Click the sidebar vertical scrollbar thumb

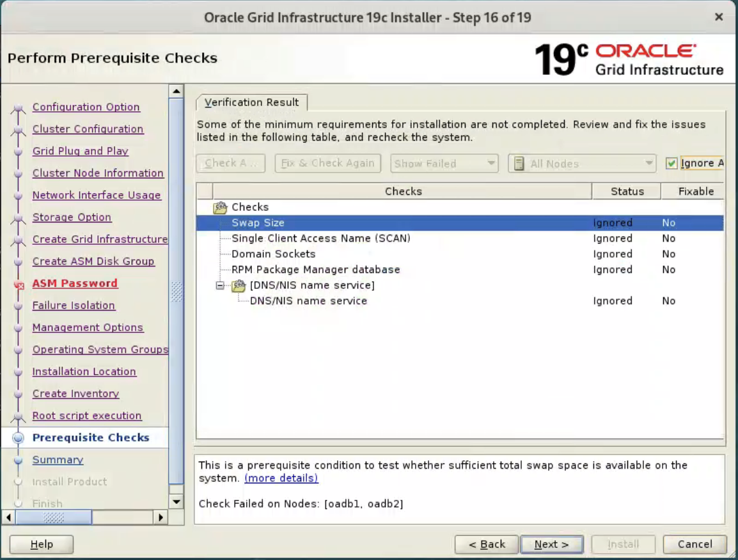coord(177,291)
